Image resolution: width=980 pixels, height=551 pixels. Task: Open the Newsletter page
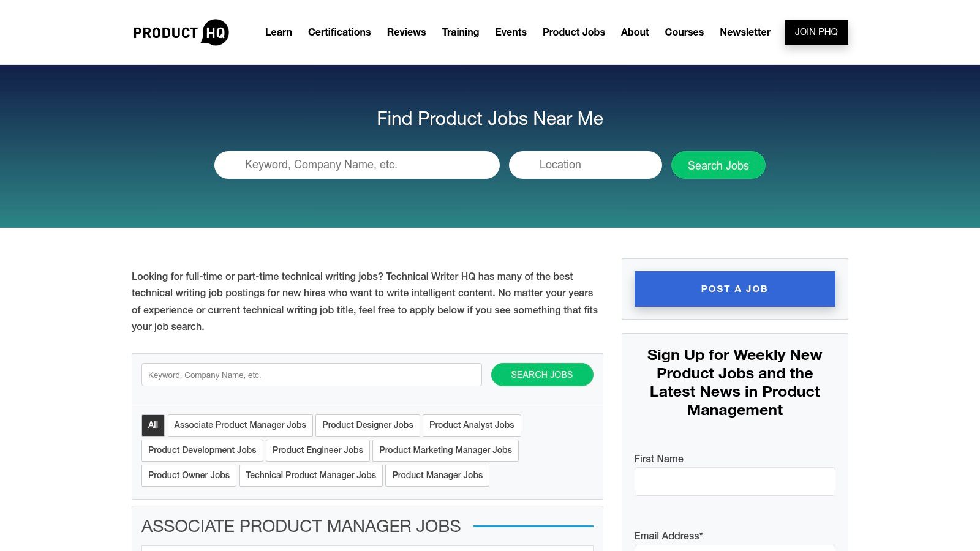(745, 32)
